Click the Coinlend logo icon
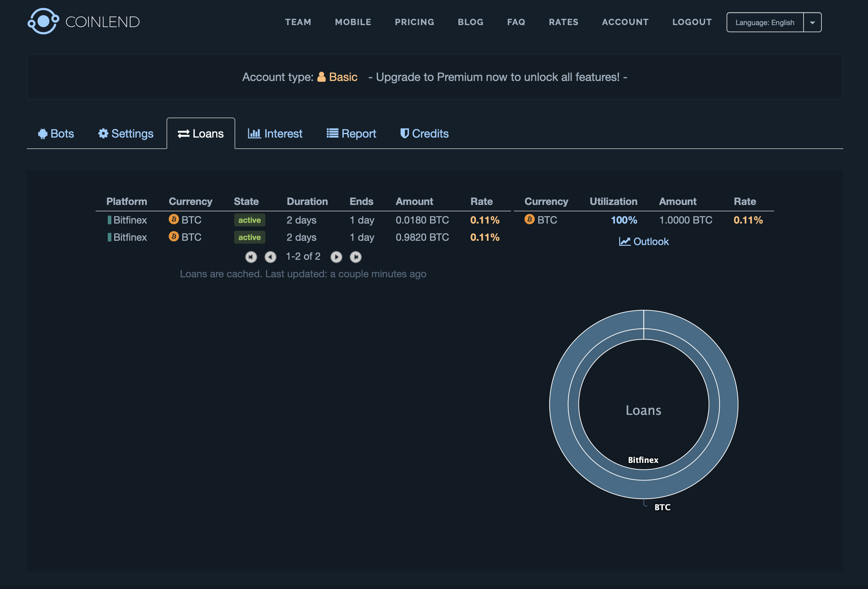Viewport: 868px width, 589px height. pyautogui.click(x=43, y=21)
